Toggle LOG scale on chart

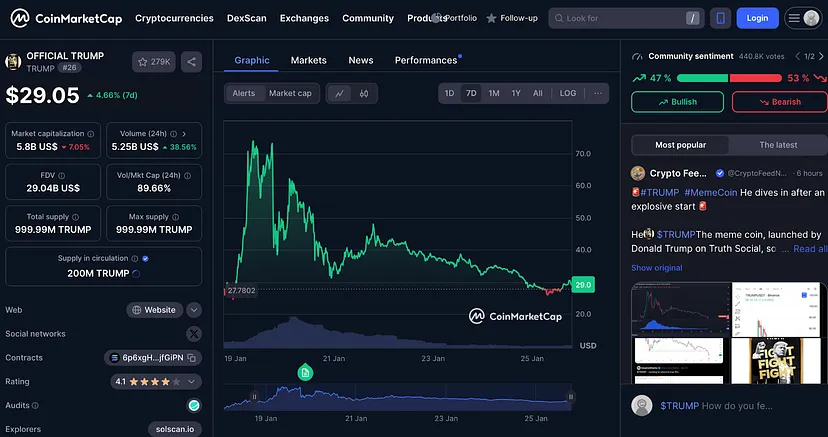[568, 93]
